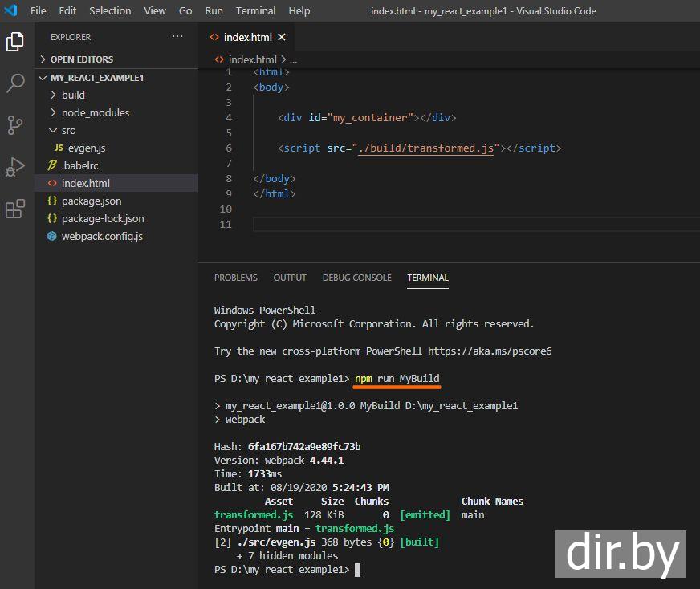Screen dimensions: 700x589
Task: Click the VS Code logo icon
Action: click(x=10, y=10)
